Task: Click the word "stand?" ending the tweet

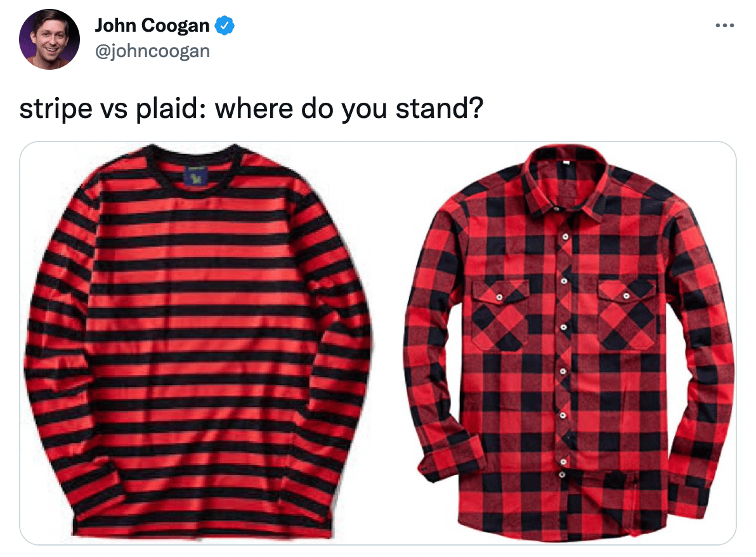Action: pyautogui.click(x=440, y=108)
